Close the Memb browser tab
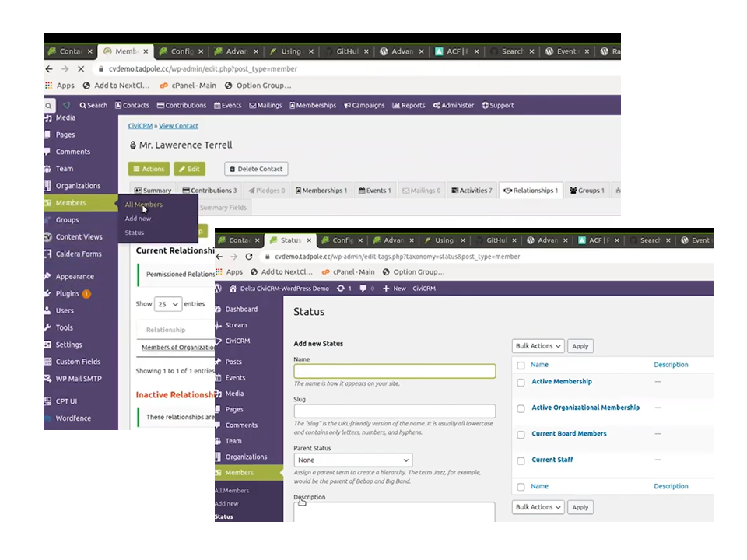The image size is (747, 560). coord(146,51)
